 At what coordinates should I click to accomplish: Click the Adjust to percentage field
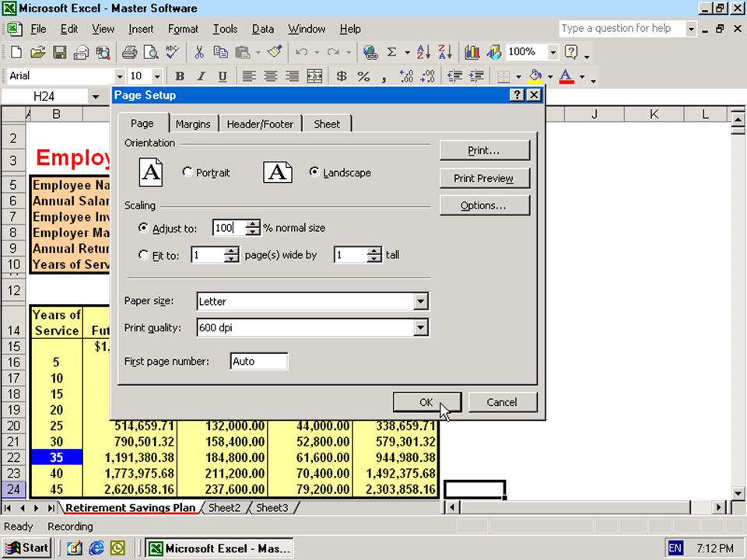[x=229, y=228]
